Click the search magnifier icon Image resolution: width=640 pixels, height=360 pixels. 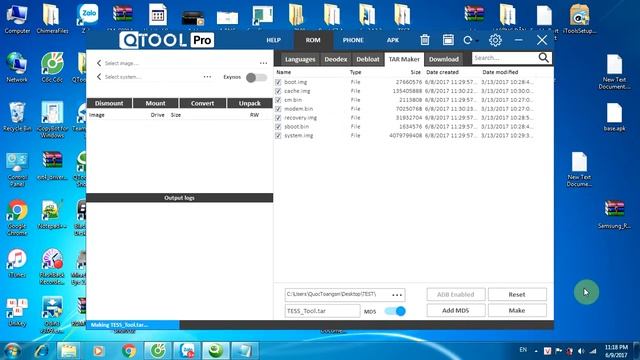[544, 58]
